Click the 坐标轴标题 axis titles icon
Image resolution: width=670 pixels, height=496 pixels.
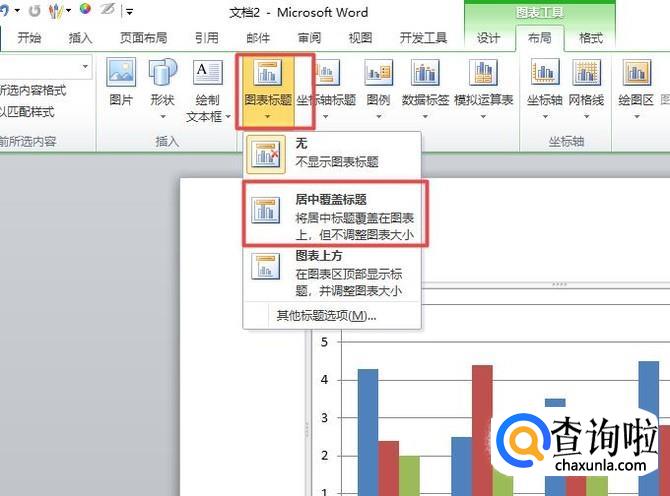pos(327,72)
